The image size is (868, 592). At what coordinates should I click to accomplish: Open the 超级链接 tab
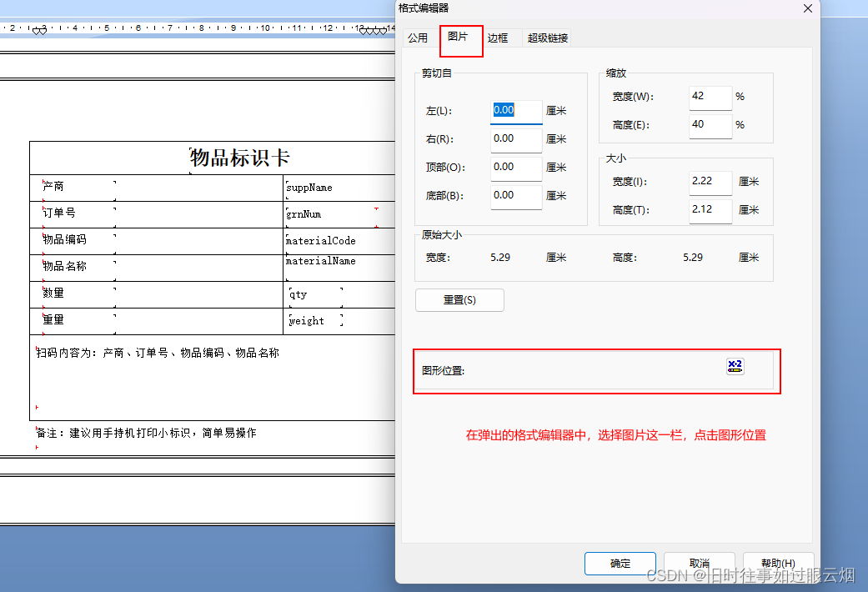click(547, 38)
